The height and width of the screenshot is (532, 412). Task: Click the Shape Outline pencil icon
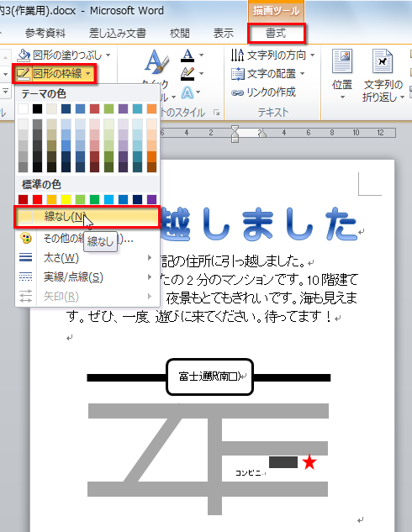coord(23,74)
